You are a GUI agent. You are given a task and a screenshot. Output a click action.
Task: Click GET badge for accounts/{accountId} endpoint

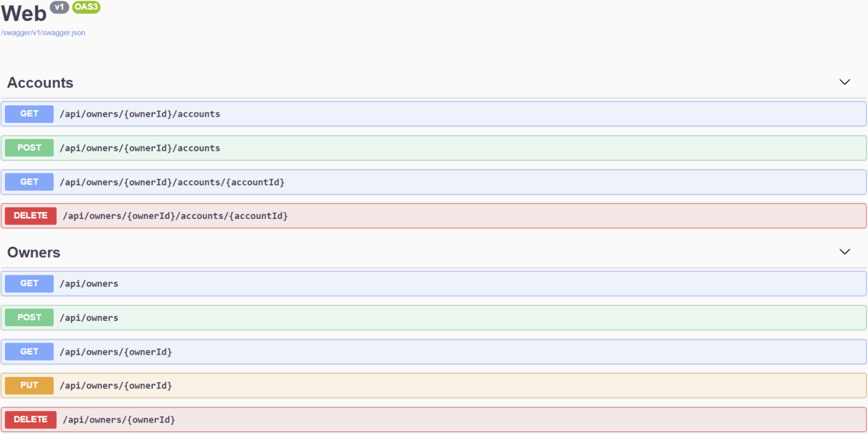click(x=29, y=182)
